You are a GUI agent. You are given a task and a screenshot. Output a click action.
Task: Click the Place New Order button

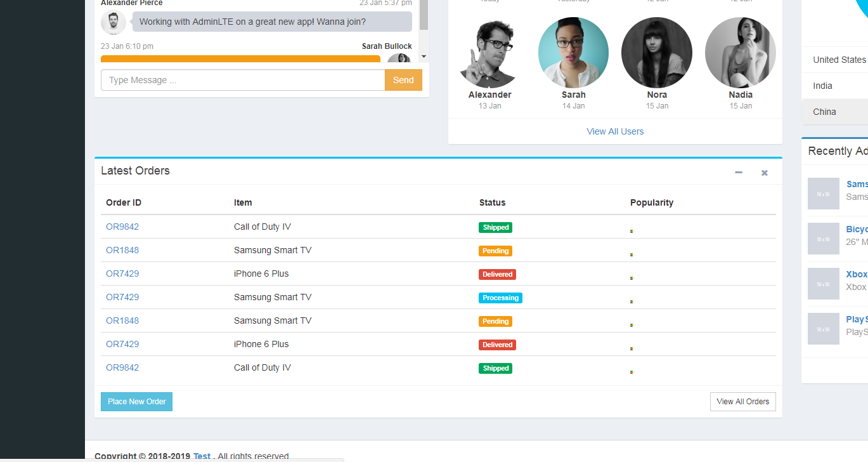[x=136, y=401]
